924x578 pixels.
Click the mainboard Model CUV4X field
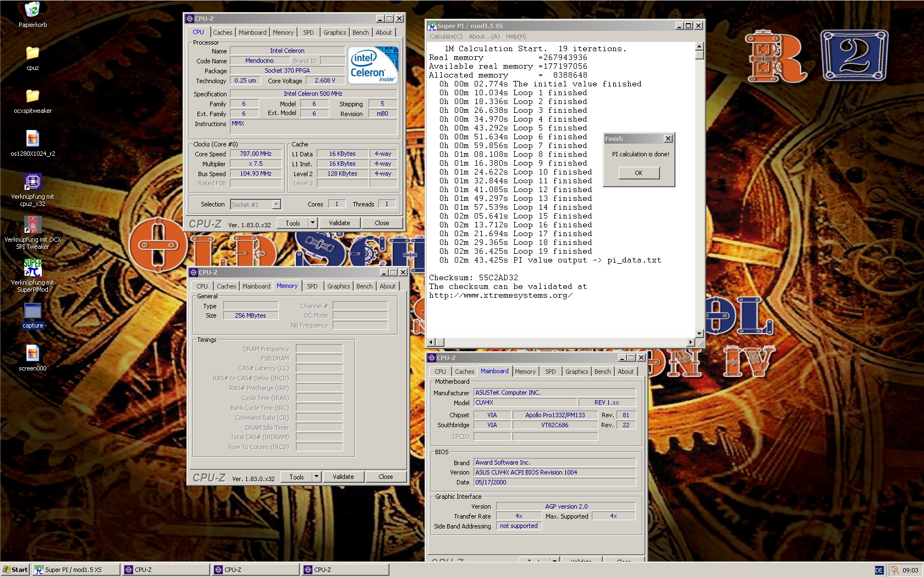coord(525,402)
